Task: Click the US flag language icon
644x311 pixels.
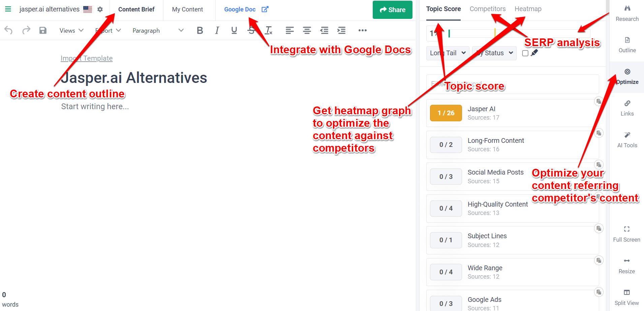Action: (x=88, y=9)
